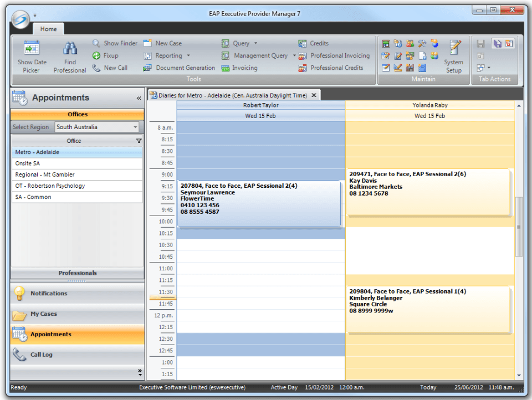The height and width of the screenshot is (400, 532).
Task: Expand the Query dropdown menu
Action: (x=255, y=43)
